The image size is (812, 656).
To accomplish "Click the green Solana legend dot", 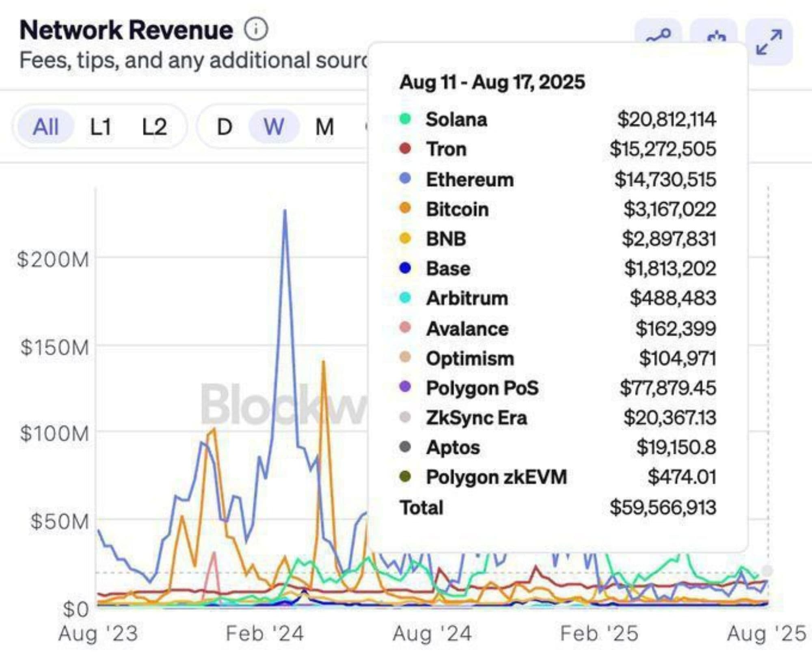I will 405,119.
